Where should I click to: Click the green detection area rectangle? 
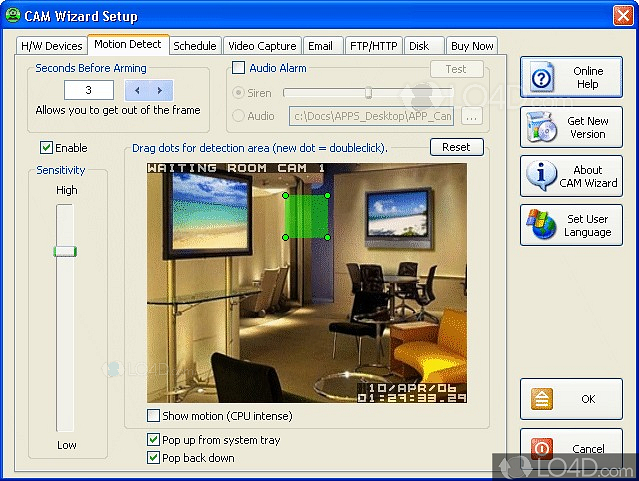(x=306, y=216)
